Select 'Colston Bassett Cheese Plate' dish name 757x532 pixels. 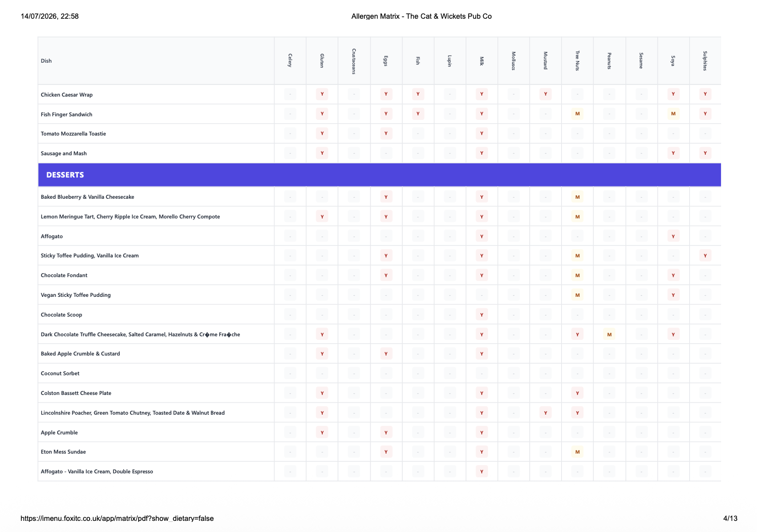click(x=76, y=393)
